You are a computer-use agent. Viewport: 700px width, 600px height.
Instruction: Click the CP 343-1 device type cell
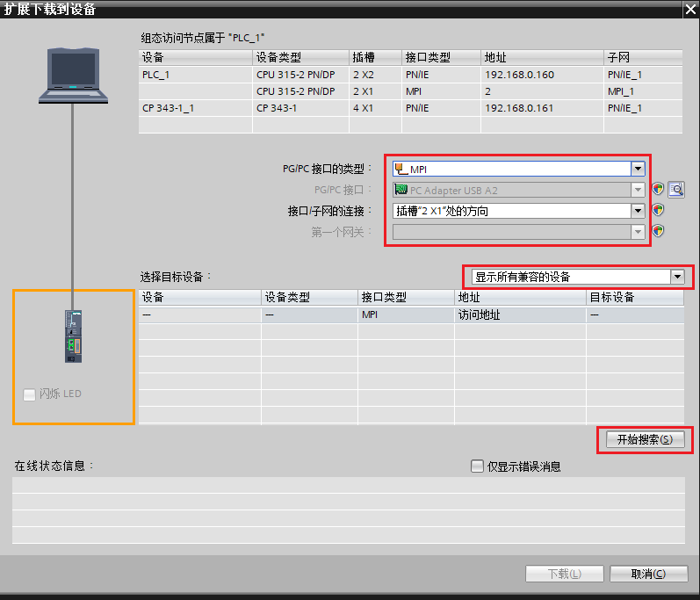pos(300,108)
